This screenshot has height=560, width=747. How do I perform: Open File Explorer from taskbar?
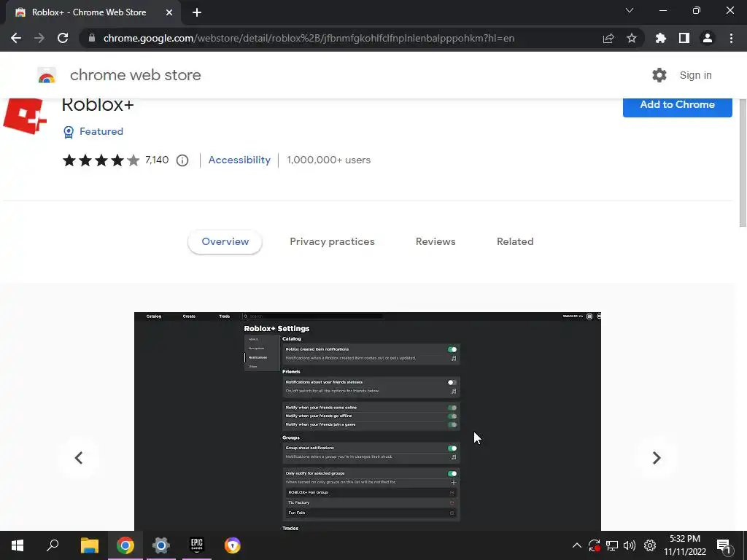(89, 545)
